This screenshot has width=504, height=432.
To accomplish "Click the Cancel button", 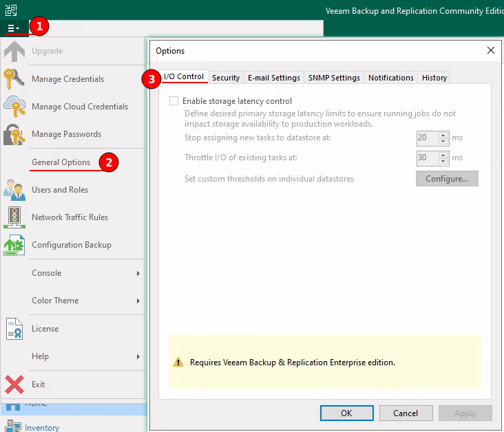I will (x=406, y=413).
